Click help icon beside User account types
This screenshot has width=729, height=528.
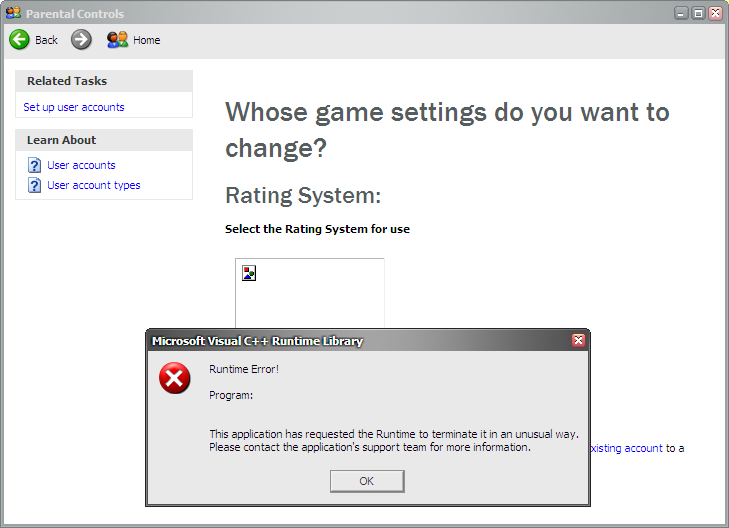tap(34, 185)
